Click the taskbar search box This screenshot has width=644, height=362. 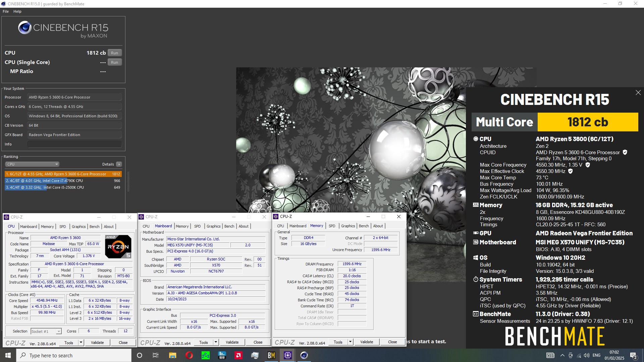[x=74, y=355]
